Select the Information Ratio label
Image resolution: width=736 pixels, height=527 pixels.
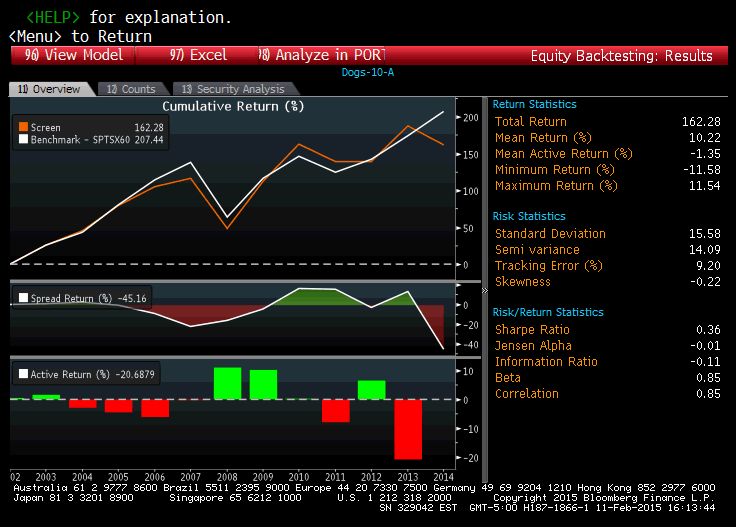pos(546,362)
